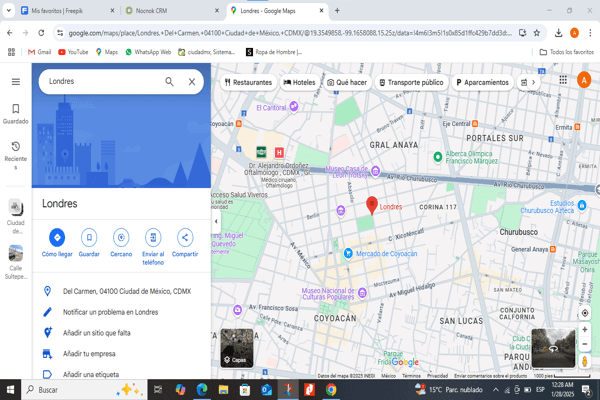Select the Hoteles filter chip
This screenshot has width=600, height=400.
pos(299,82)
